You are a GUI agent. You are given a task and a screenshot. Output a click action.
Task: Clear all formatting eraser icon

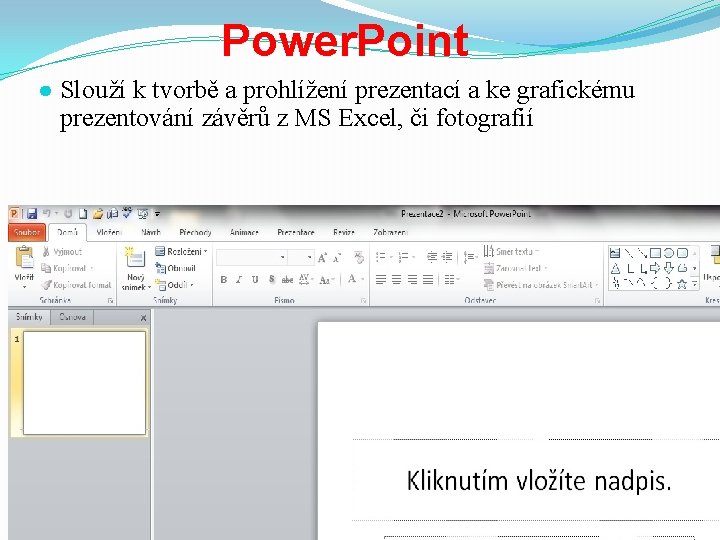(359, 257)
